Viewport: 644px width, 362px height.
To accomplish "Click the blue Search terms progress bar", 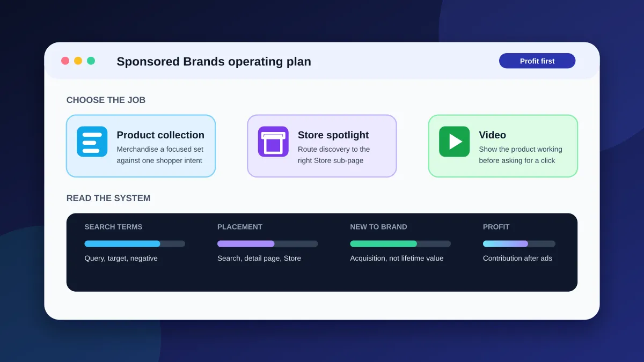I will click(x=135, y=243).
